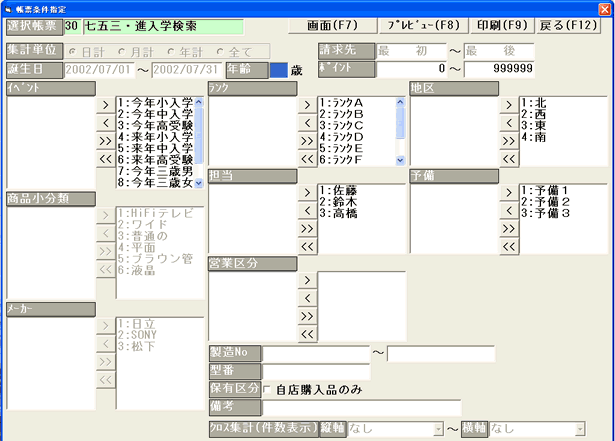
Task: Select '3:今年高受験' in event list
Action: coord(154,124)
